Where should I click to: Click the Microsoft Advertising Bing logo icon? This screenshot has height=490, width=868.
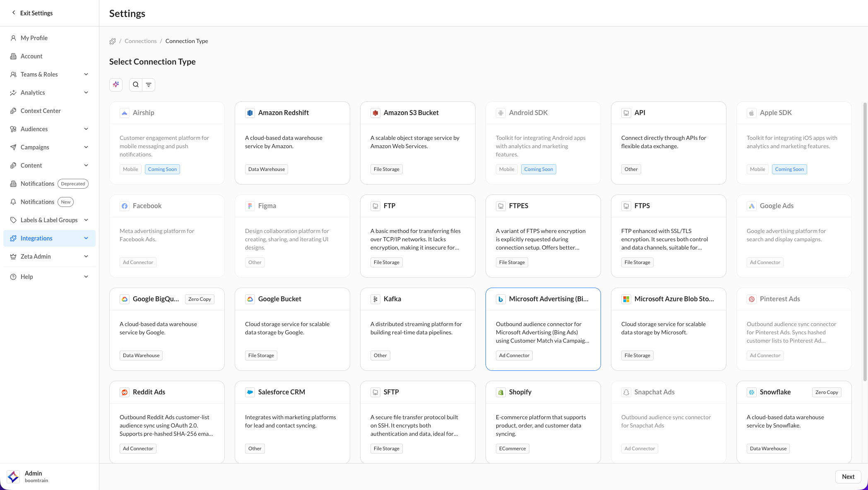(x=501, y=299)
